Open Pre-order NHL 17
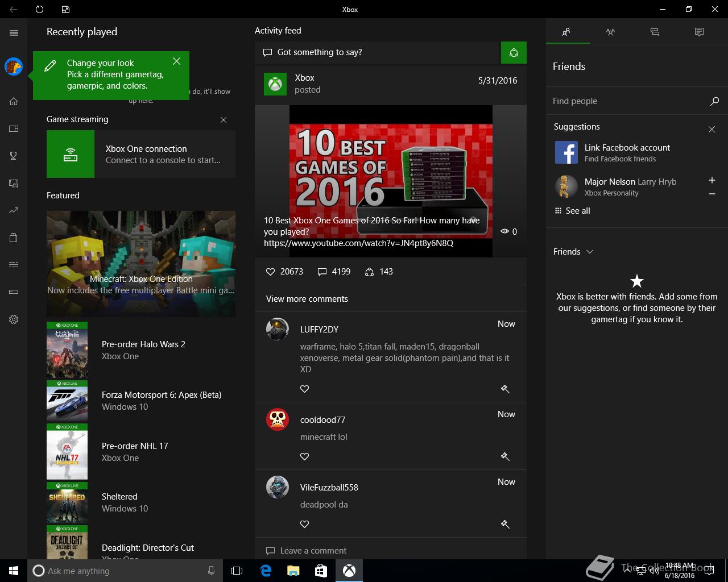The height and width of the screenshot is (582, 728). coord(141,452)
